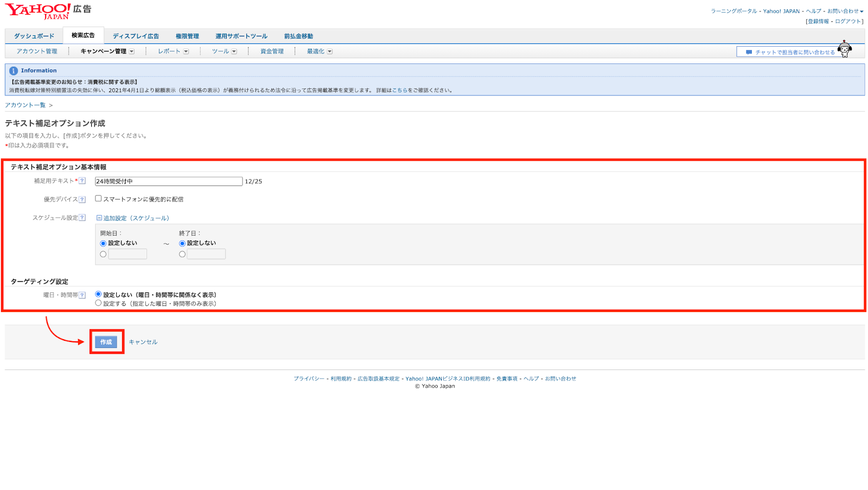
Task: Click the キャンセル link
Action: coord(143,342)
